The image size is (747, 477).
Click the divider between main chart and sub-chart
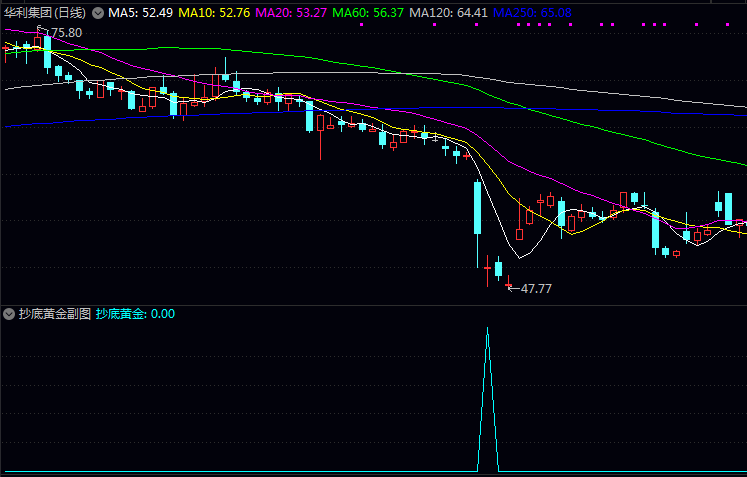point(373,304)
